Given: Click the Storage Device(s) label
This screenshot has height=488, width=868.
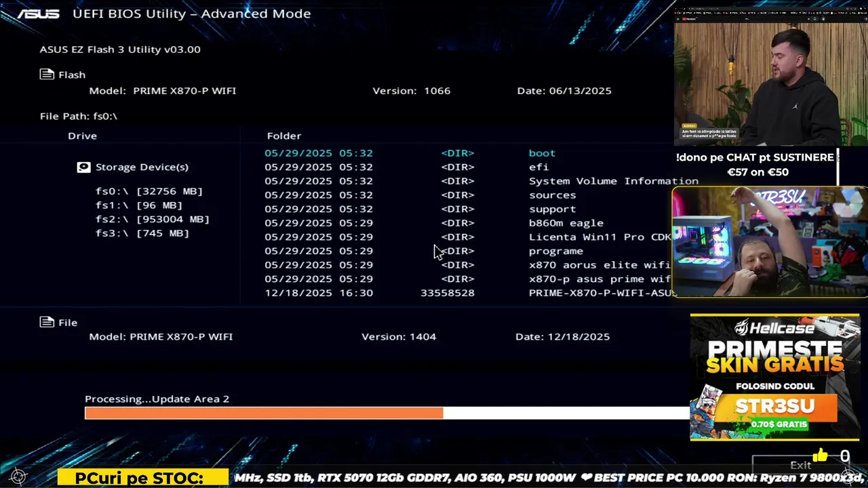Looking at the screenshot, I should point(142,167).
